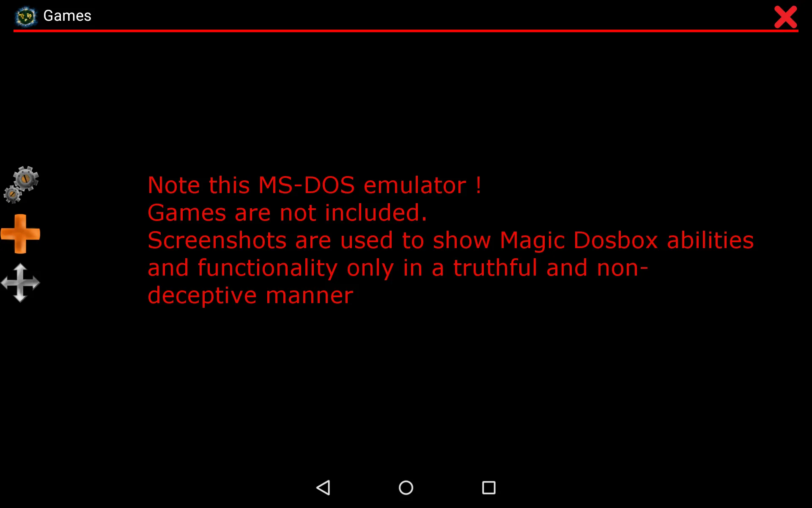Tap the word 'emulator' in the note
The height and width of the screenshot is (508, 812).
[415, 185]
